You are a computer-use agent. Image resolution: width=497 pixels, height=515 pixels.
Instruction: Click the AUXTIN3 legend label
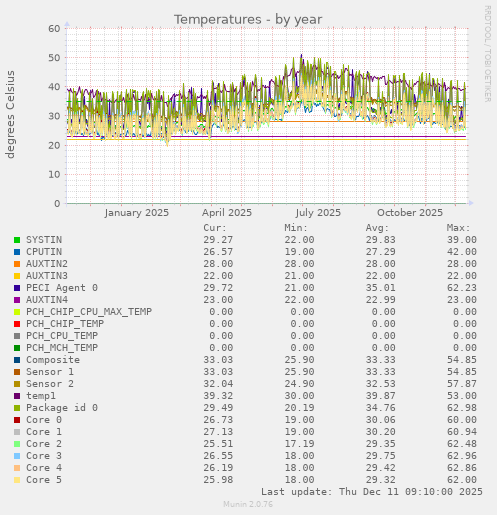pyautogui.click(x=47, y=276)
